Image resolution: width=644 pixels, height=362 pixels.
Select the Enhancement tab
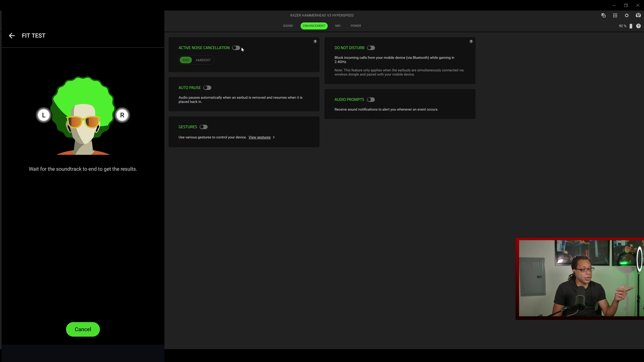(x=314, y=26)
